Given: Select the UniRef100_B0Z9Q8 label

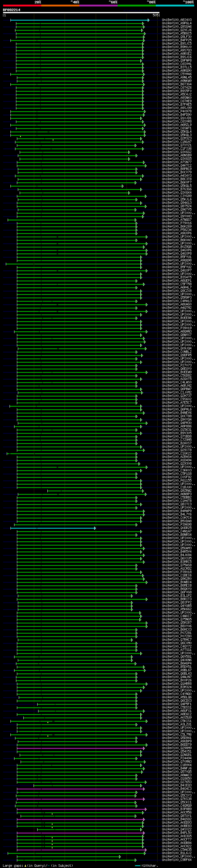Looking at the screenshot, I should pyautogui.click(x=177, y=247).
